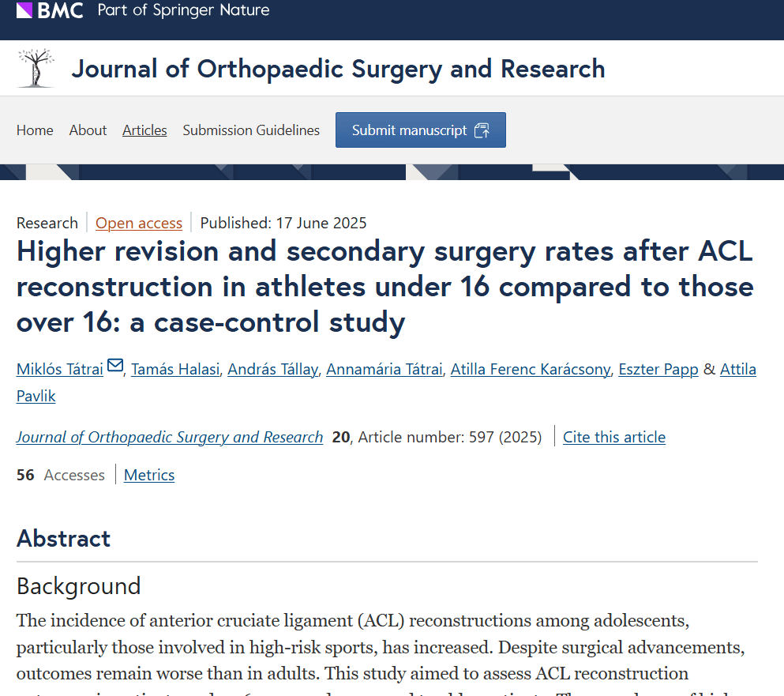The image size is (784, 696).
Task: Open the Home menu item
Action: [35, 130]
